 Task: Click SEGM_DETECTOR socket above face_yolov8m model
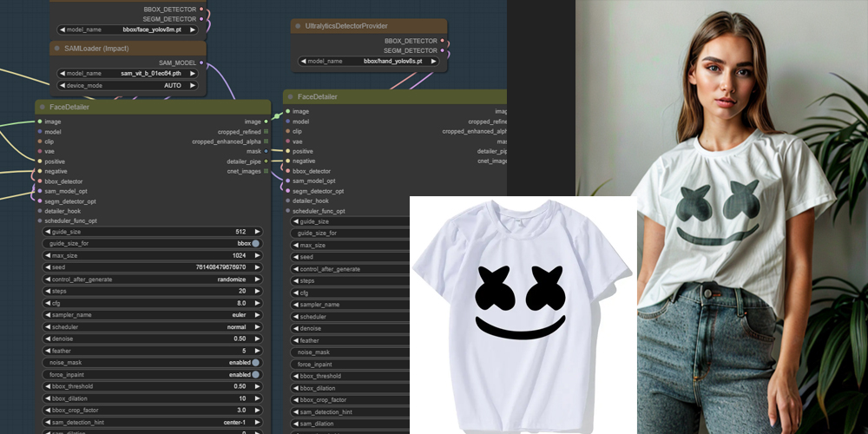point(201,19)
